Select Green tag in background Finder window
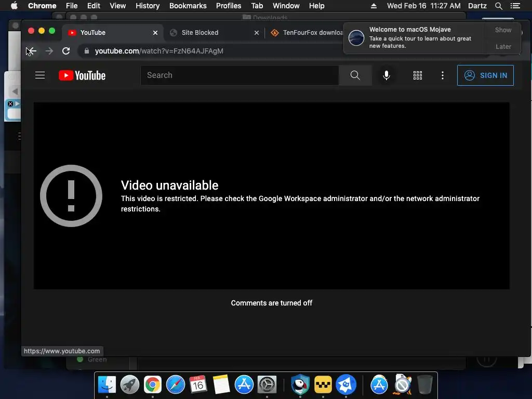This screenshot has height=399, width=532. 92,360
